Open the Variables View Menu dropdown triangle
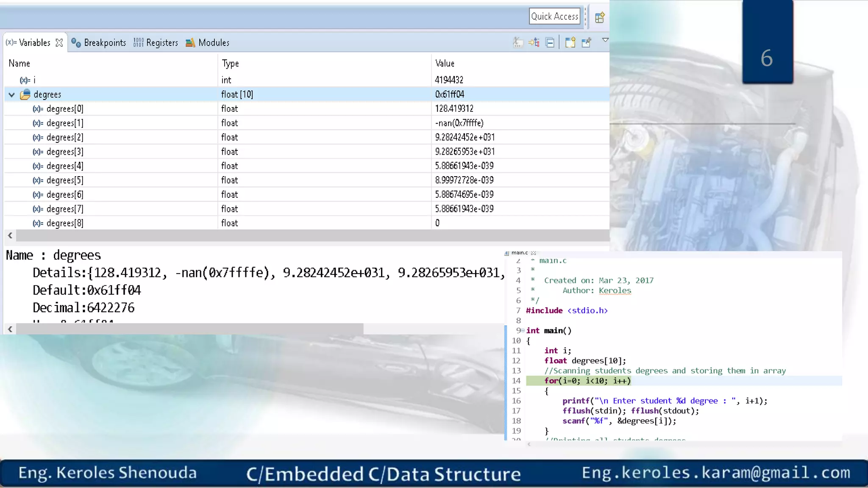 [605, 40]
